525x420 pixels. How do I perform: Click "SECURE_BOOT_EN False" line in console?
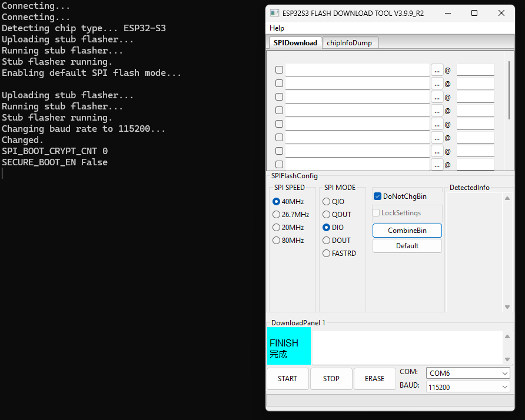pos(55,162)
